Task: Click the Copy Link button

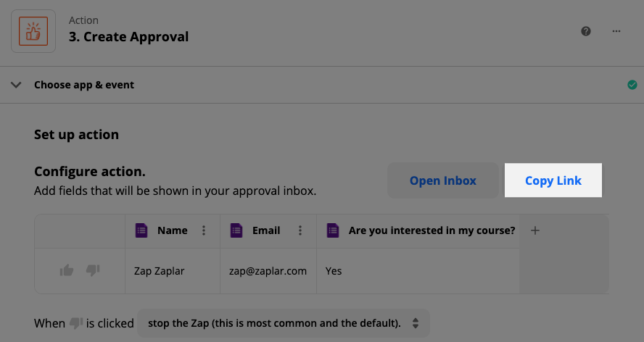Action: (553, 180)
